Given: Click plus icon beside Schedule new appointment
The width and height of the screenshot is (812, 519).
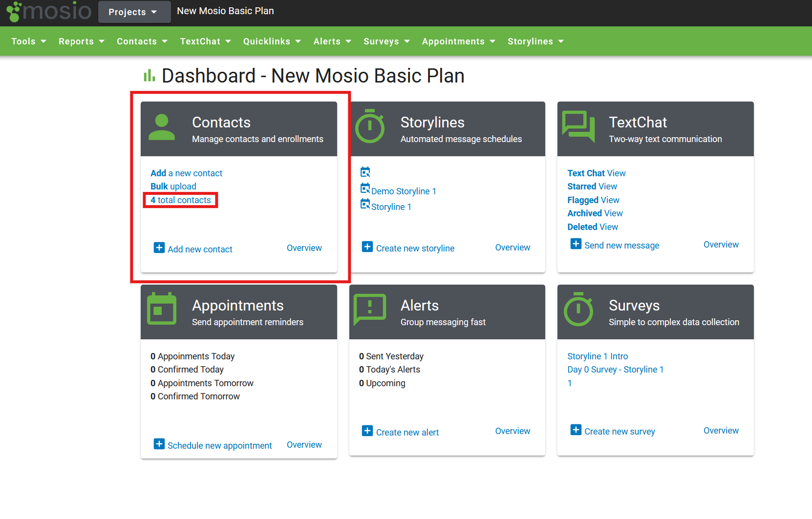Looking at the screenshot, I should pyautogui.click(x=159, y=444).
